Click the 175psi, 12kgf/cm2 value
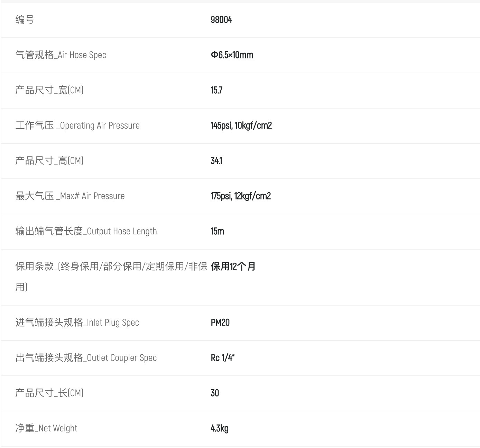Screen dimensions: 480x448 point(241,196)
